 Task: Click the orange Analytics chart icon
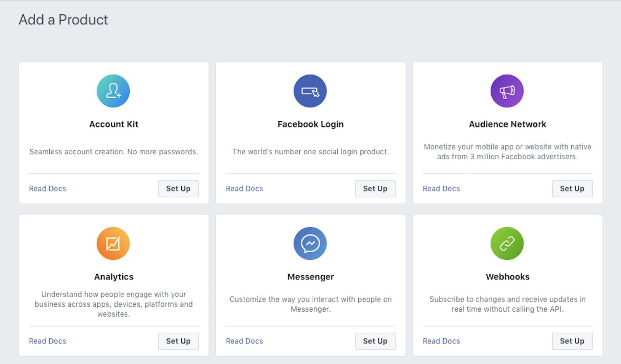click(x=113, y=243)
